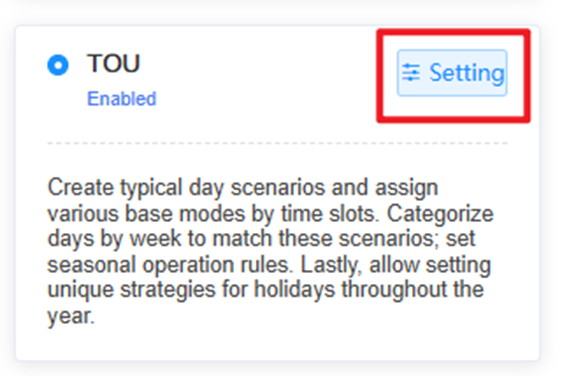Click the text 'seasonal operation rules'
The height and width of the screenshot is (376, 569).
pyautogui.click(x=170, y=265)
